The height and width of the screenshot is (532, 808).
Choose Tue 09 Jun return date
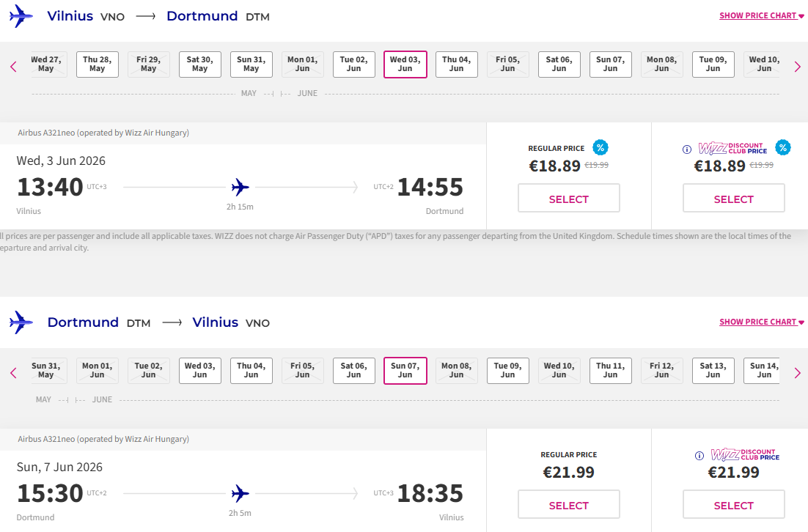(x=508, y=371)
